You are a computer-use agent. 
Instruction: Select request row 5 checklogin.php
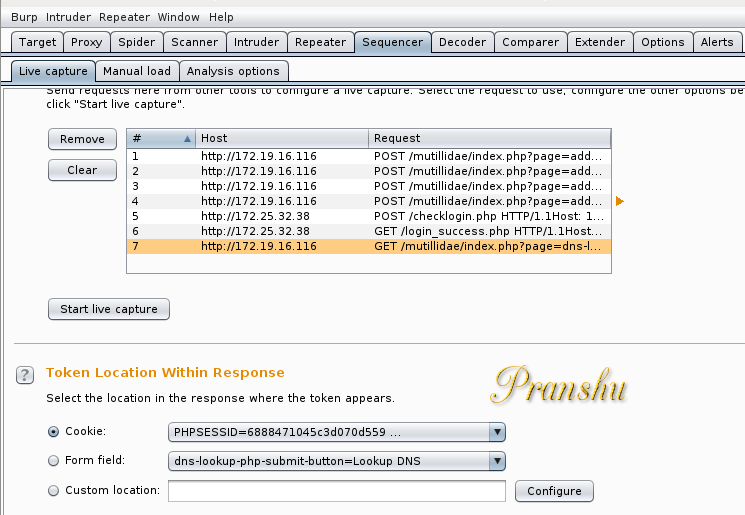click(369, 216)
